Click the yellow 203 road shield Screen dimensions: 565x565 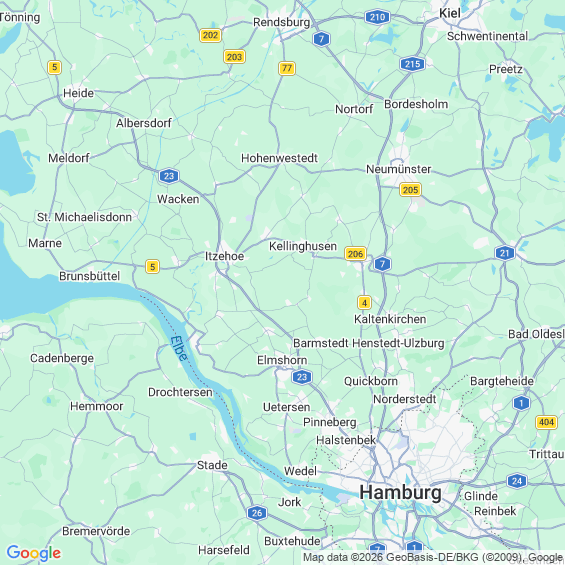click(x=234, y=57)
